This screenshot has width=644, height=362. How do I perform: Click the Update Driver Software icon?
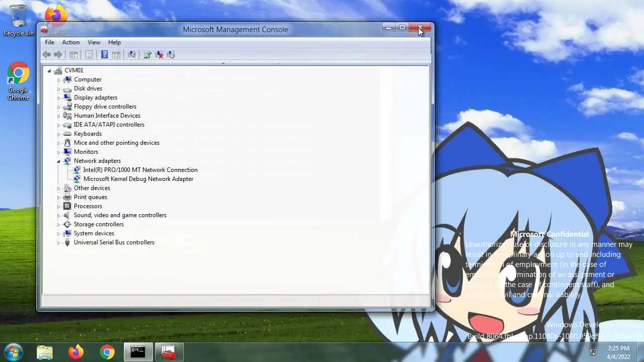(147, 55)
